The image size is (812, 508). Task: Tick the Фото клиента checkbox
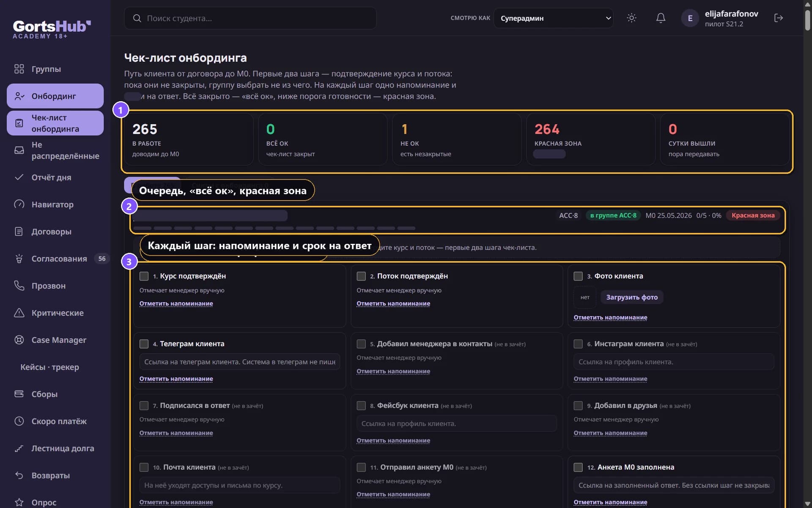(578, 276)
